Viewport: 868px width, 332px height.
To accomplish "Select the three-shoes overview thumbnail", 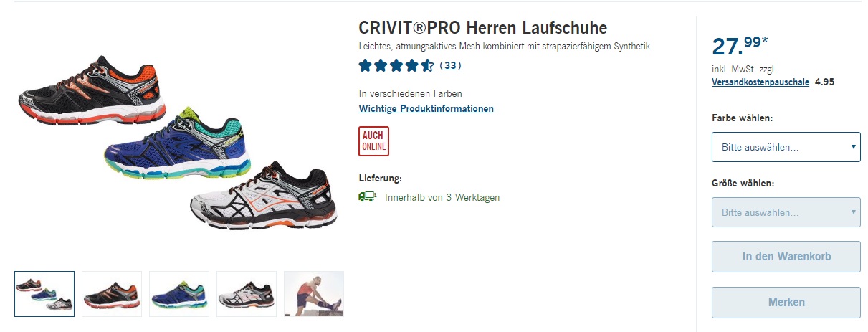I will coord(44,294).
